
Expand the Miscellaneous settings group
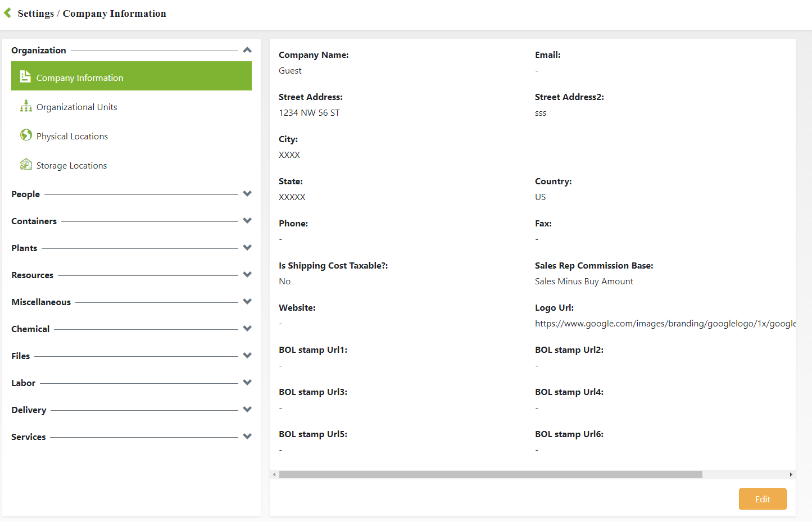[247, 302]
